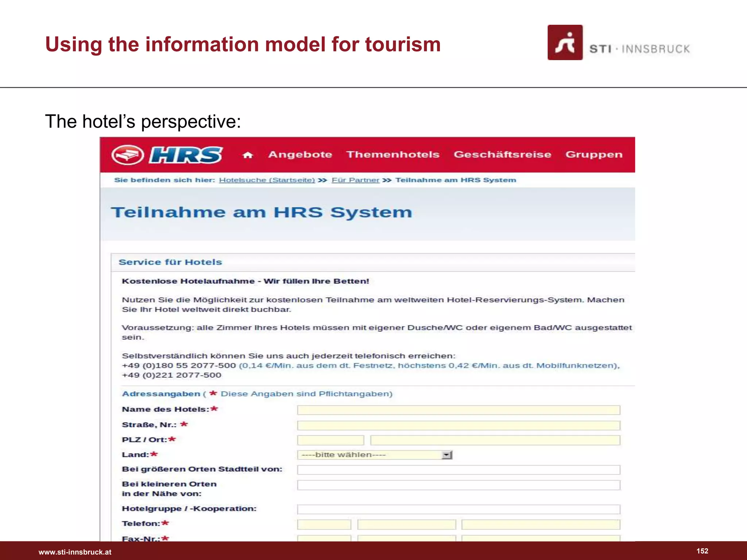The height and width of the screenshot is (560, 747).
Task: Open the Angebote menu item
Action: click(300, 155)
